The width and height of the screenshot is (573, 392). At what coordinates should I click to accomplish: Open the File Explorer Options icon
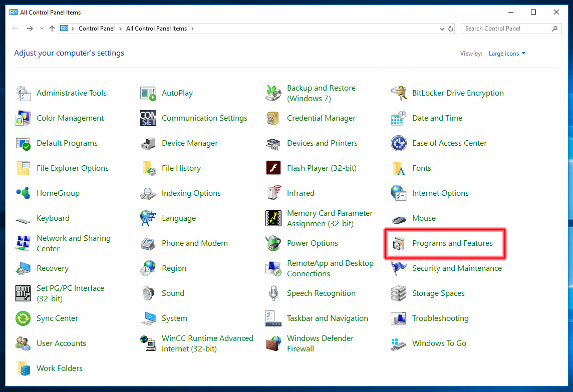click(x=24, y=168)
